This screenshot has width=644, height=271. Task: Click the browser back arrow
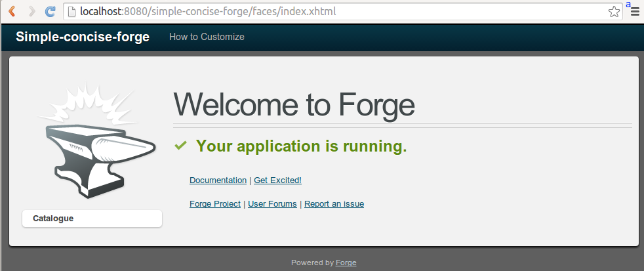pos(12,12)
